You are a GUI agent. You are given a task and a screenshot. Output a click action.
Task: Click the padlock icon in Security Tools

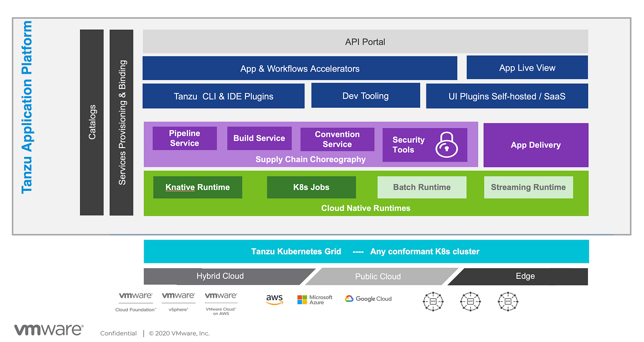(x=446, y=144)
